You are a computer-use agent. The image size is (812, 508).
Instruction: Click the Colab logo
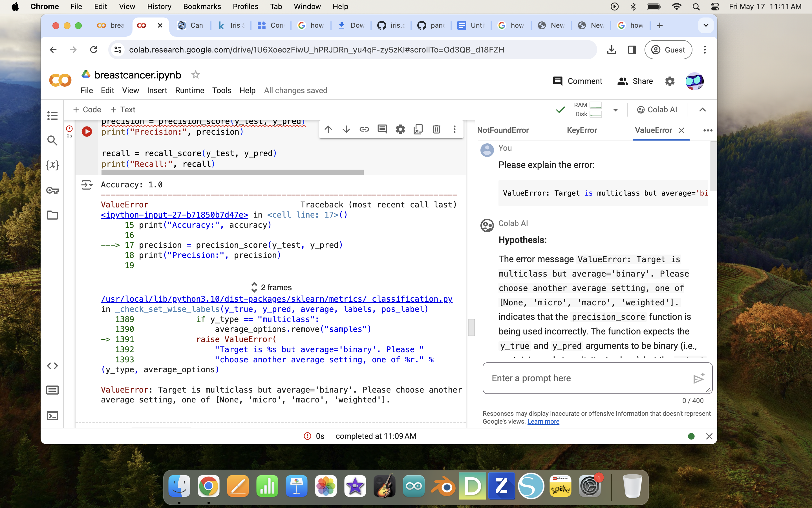coord(60,81)
